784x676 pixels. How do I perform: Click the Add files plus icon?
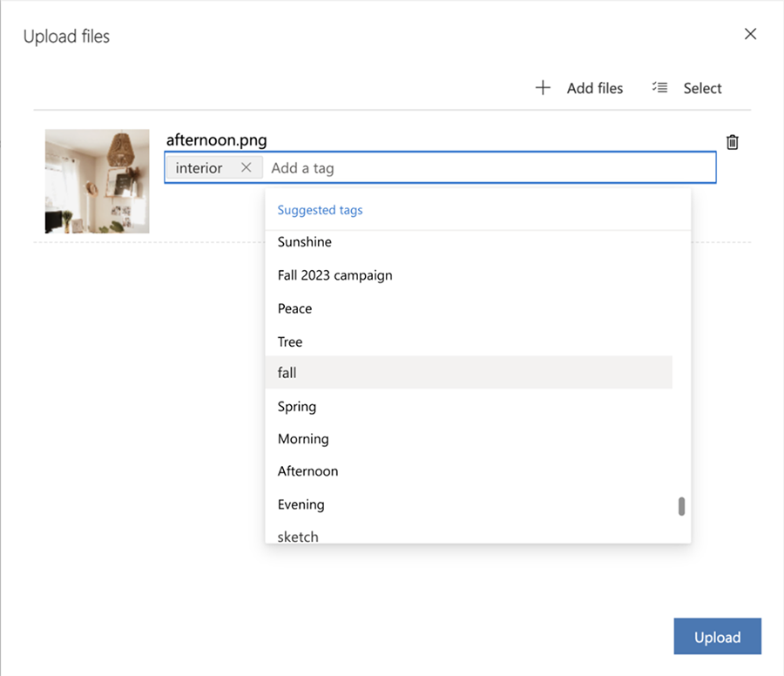click(x=543, y=87)
